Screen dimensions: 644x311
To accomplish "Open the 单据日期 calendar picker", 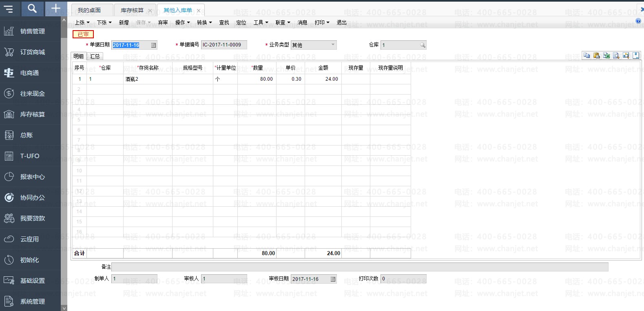I will tap(153, 45).
